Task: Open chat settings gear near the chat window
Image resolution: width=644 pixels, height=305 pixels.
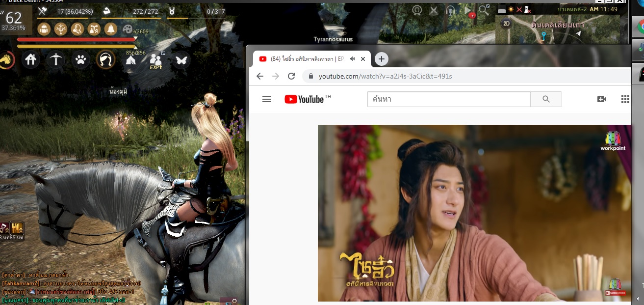Action: 234,301
